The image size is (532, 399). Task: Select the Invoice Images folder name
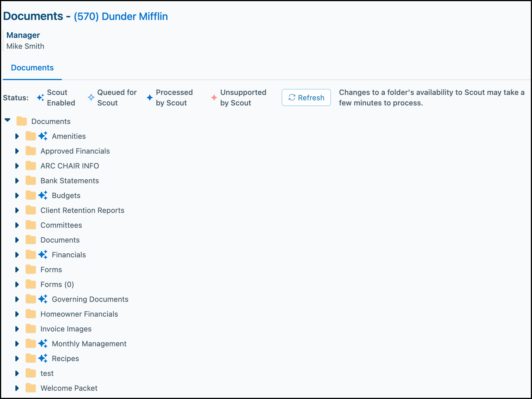click(x=66, y=329)
